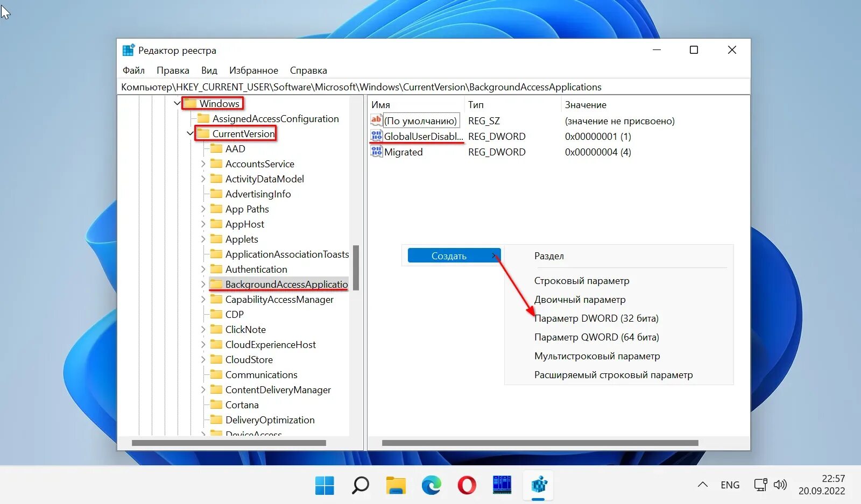The height and width of the screenshot is (504, 861).
Task: Click the registry path address bar
Action: [x=434, y=87]
